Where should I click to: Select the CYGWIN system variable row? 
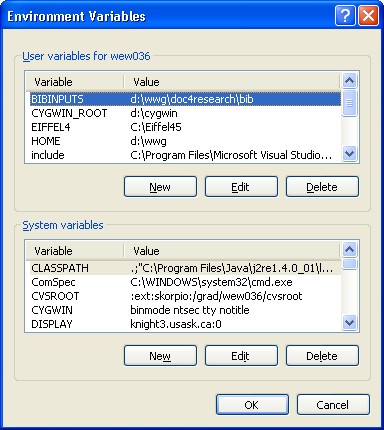tap(185, 310)
